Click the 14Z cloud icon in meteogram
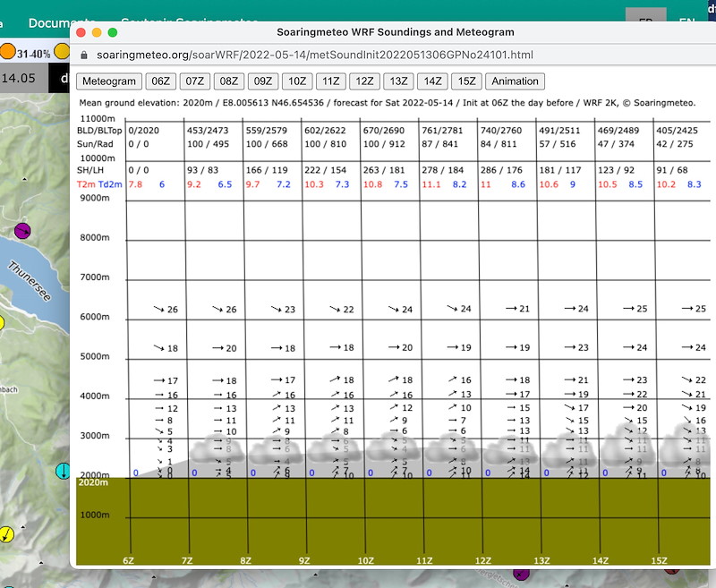 [x=628, y=446]
